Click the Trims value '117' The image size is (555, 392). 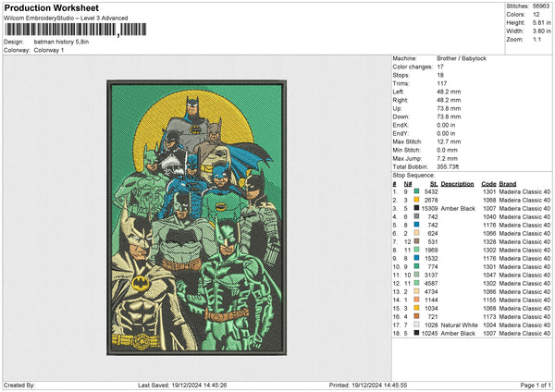(442, 83)
